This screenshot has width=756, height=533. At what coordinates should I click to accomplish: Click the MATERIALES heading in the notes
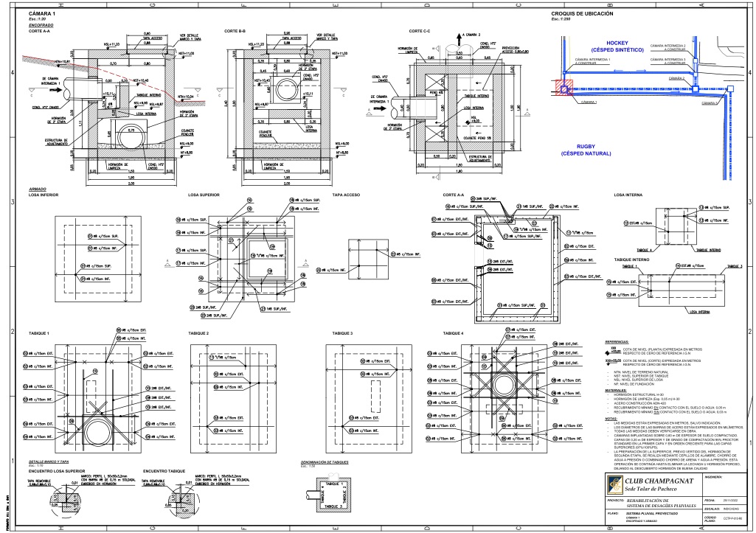(x=615, y=390)
